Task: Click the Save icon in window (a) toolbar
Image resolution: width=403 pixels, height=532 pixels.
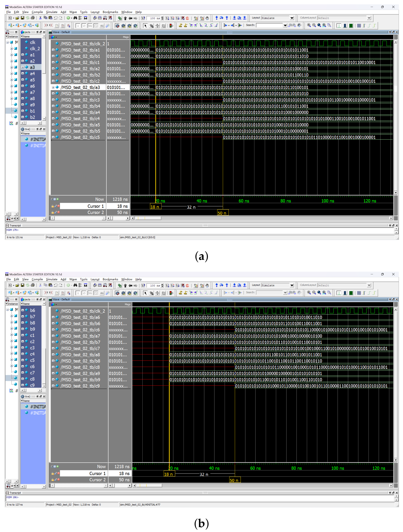Action: 23,18
